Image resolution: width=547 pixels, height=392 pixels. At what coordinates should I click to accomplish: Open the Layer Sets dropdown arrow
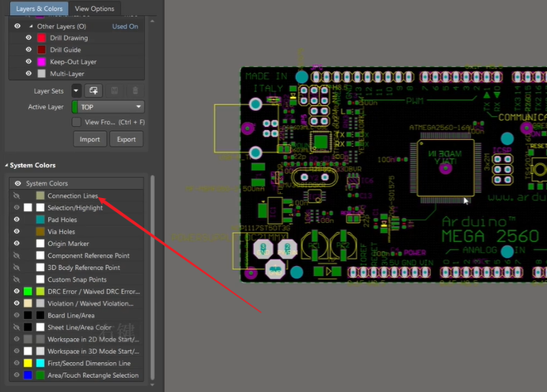(x=75, y=90)
